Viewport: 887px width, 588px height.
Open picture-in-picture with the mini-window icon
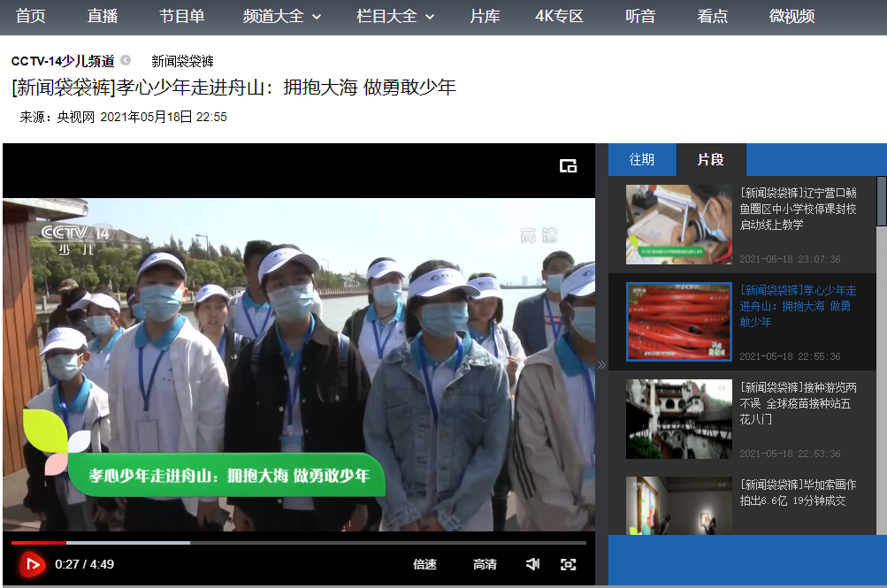[x=568, y=165]
